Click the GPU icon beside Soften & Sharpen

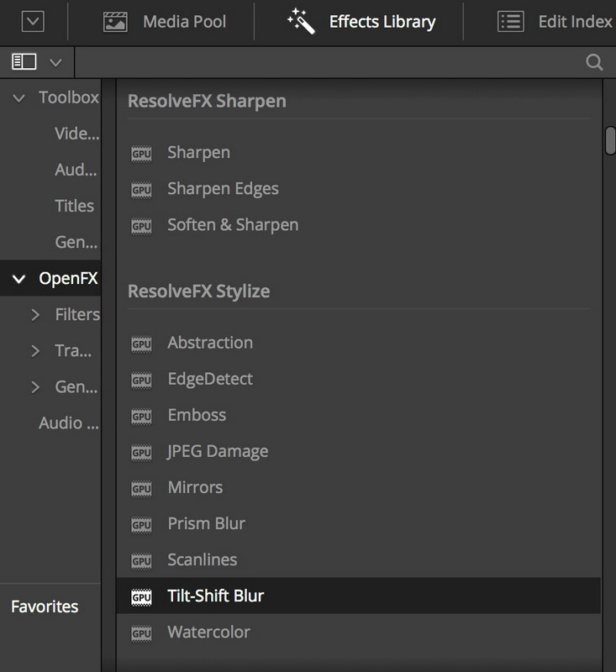141,226
